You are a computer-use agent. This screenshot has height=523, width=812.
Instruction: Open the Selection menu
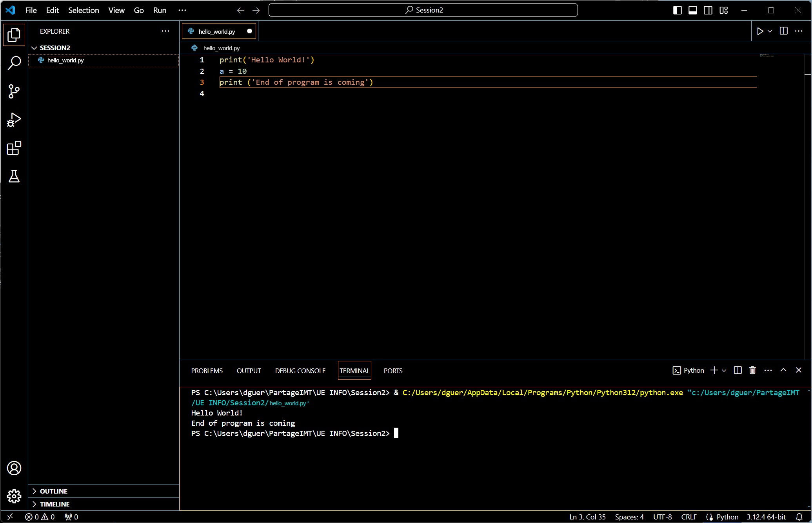coord(84,10)
